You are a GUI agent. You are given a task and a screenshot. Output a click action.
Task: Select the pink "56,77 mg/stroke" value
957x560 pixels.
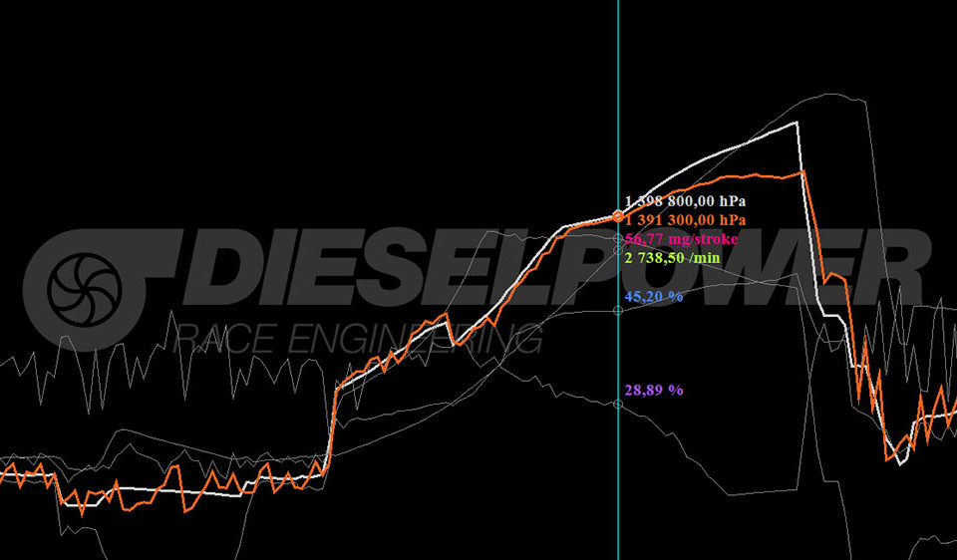681,238
